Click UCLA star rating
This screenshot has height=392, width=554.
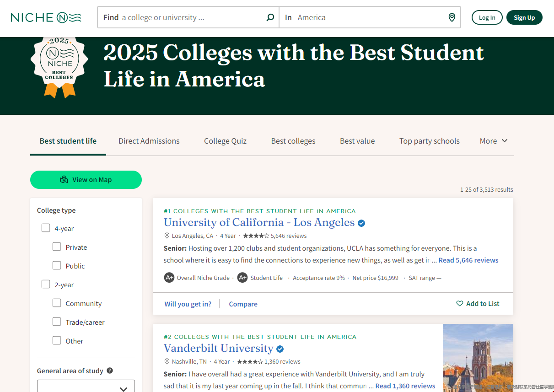[256, 236]
